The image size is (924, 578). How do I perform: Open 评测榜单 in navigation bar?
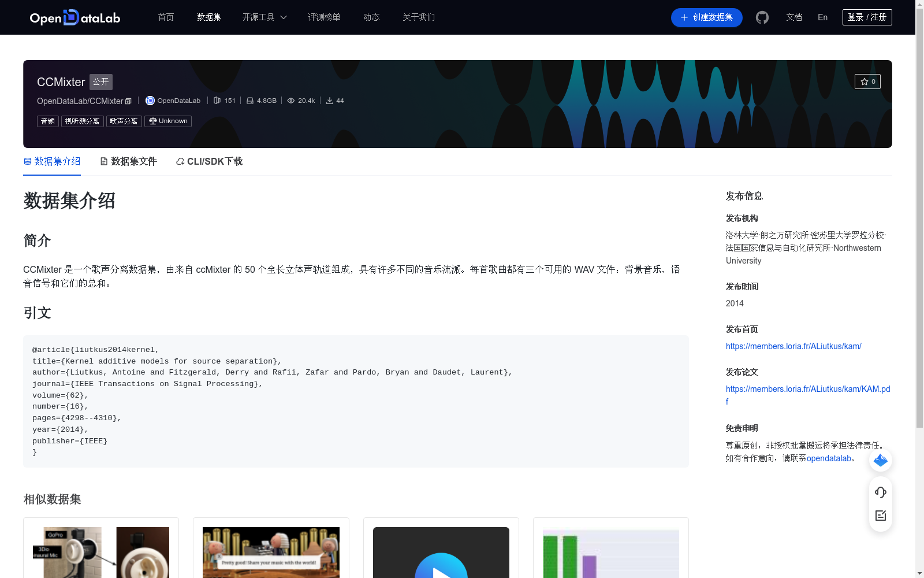(x=324, y=17)
